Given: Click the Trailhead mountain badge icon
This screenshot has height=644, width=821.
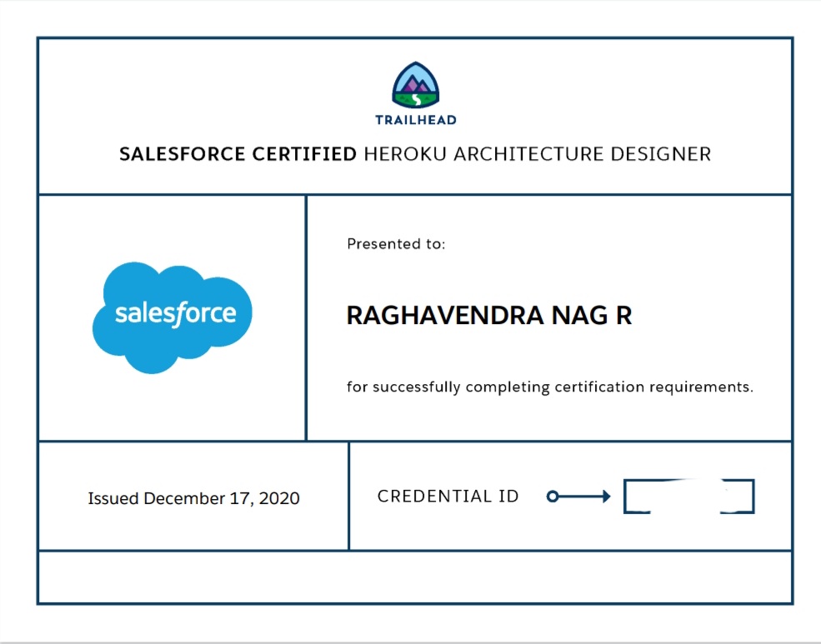Looking at the screenshot, I should click(x=416, y=85).
